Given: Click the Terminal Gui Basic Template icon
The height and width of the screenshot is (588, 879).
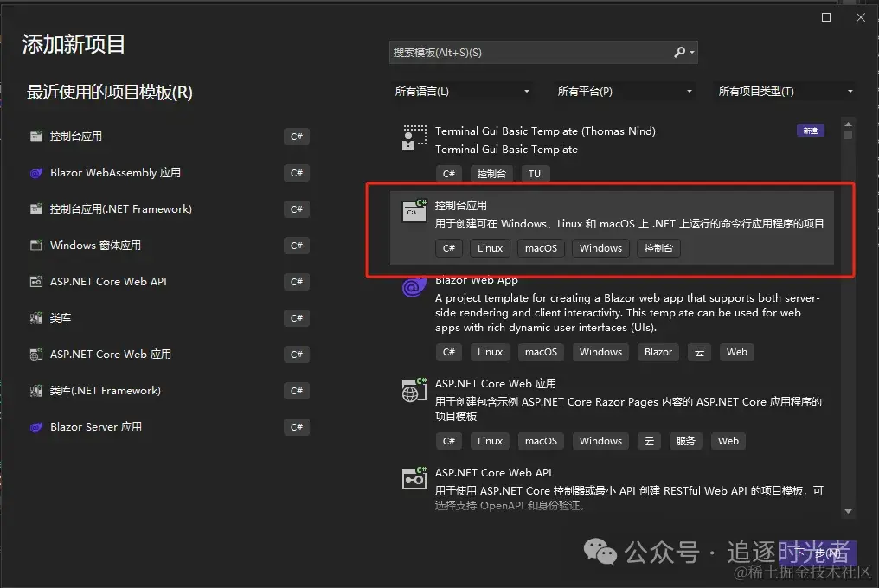Looking at the screenshot, I should 414,137.
